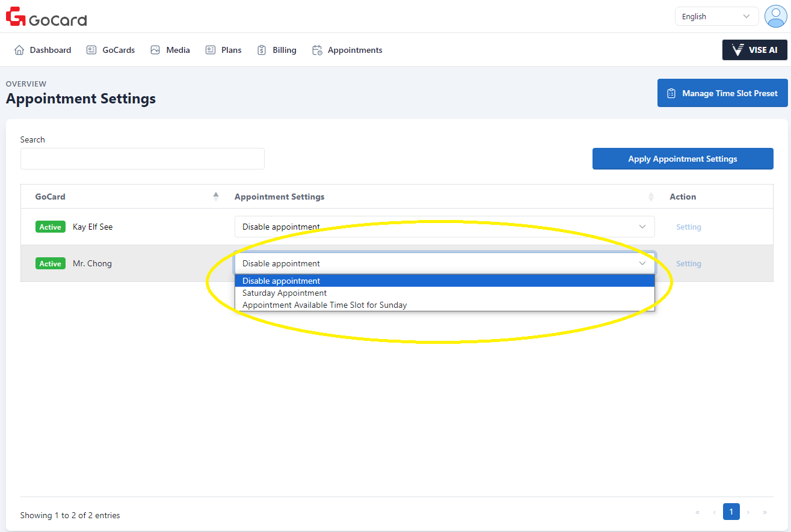Open Setting link for Mr. Chong
The height and width of the screenshot is (532, 791).
point(688,264)
